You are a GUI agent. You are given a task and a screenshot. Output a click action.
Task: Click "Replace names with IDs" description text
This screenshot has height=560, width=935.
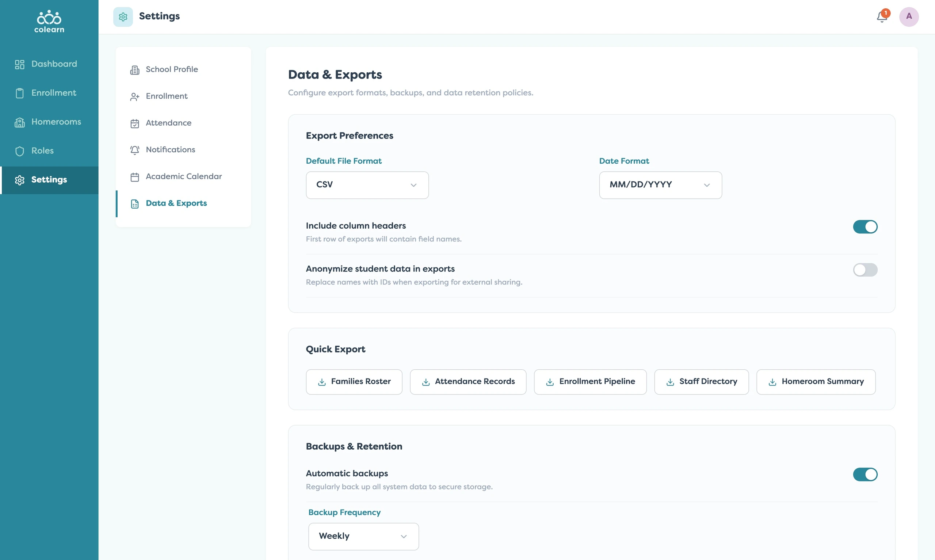pos(414,282)
